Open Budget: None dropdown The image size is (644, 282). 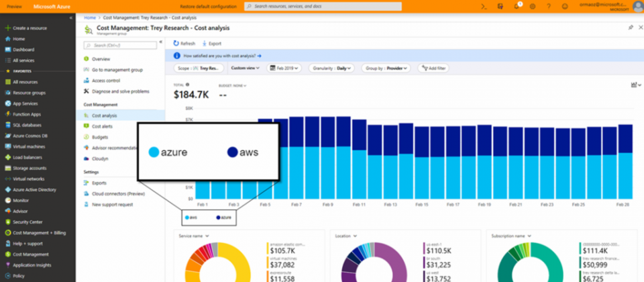coord(233,85)
